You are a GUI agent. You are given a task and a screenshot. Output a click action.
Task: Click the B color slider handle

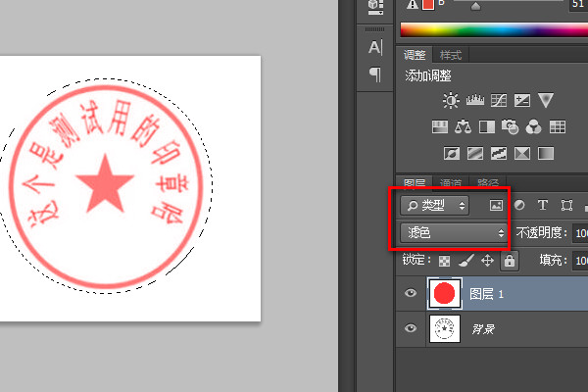coord(475,6)
